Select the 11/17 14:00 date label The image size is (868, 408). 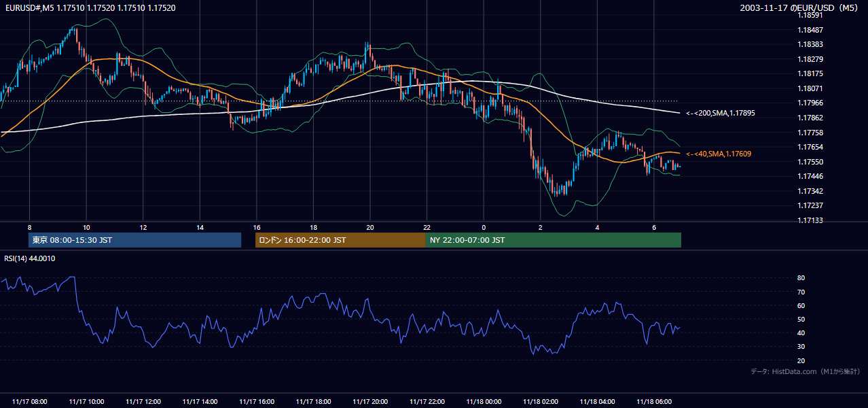pos(200,402)
